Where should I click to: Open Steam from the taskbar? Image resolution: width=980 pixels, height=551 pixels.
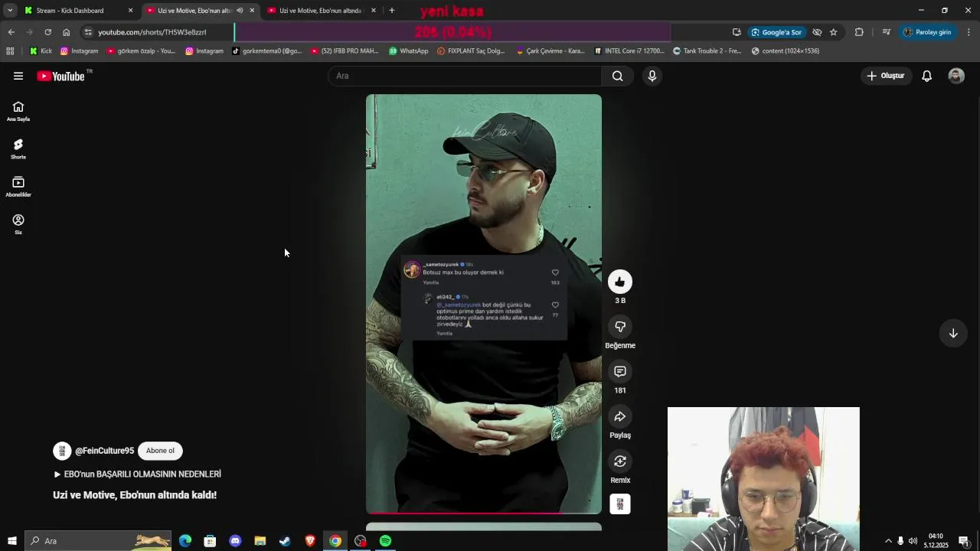(x=285, y=541)
